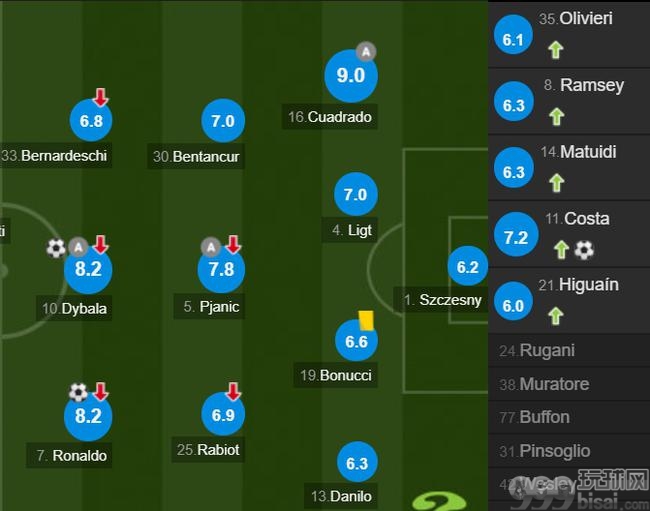Click the assist badge on Cuadrado

click(x=366, y=52)
